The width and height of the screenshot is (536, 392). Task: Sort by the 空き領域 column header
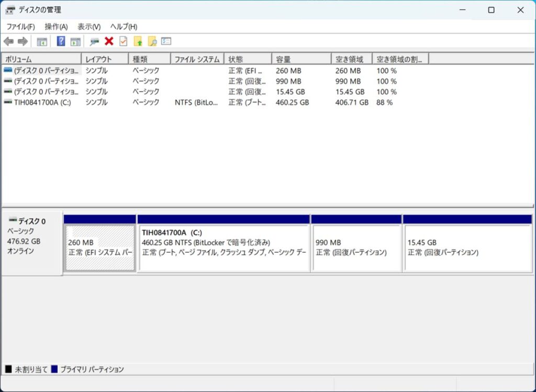352,59
